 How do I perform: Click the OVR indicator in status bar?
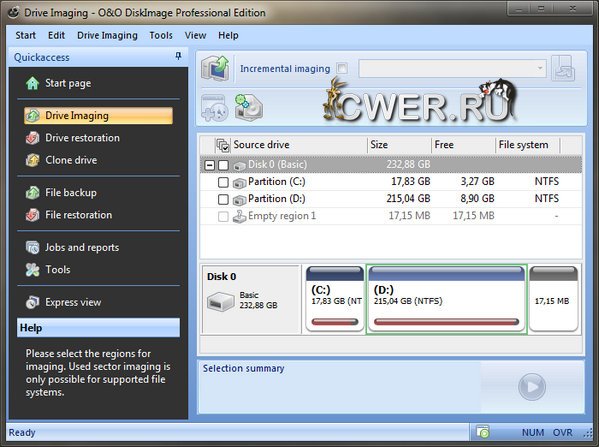point(562,432)
